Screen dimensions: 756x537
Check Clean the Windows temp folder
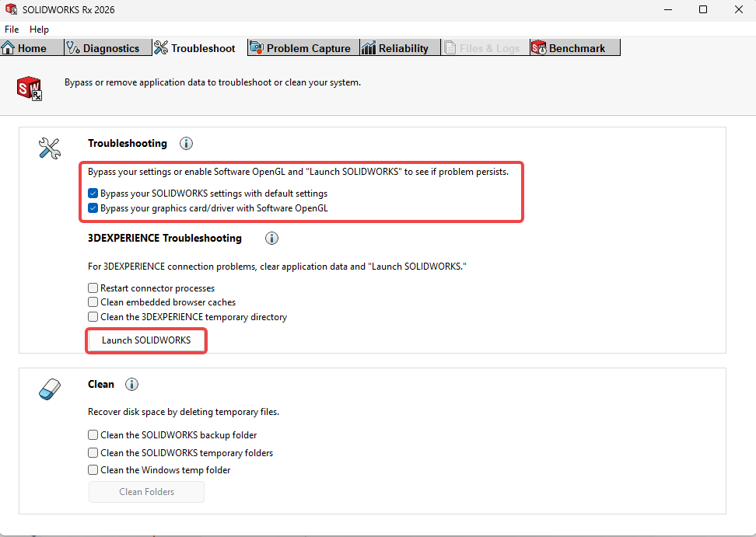click(x=93, y=469)
